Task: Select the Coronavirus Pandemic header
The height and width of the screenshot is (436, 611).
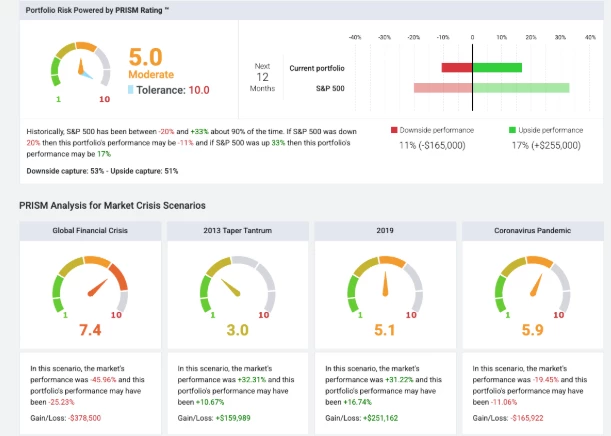Action: coord(533,231)
